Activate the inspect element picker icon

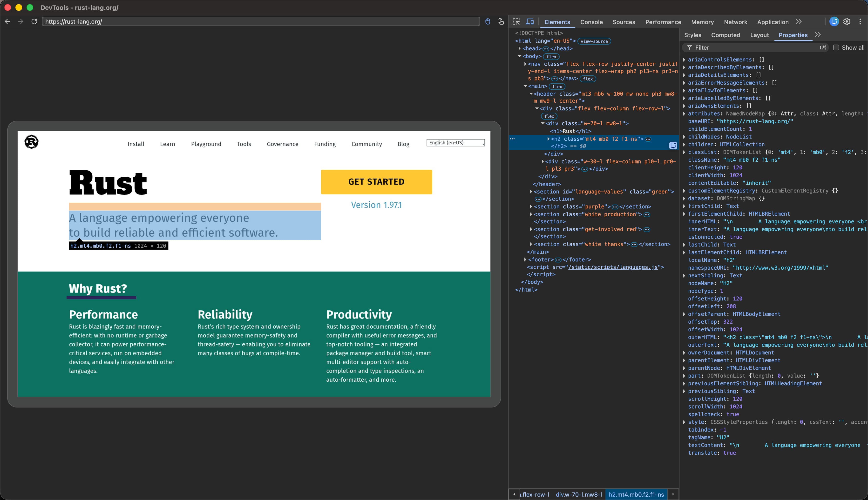coord(516,22)
